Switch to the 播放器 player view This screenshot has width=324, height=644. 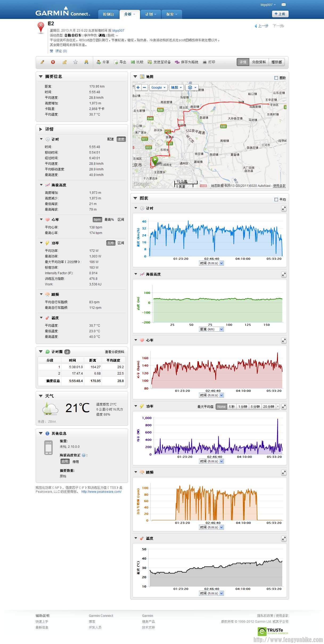277,62
